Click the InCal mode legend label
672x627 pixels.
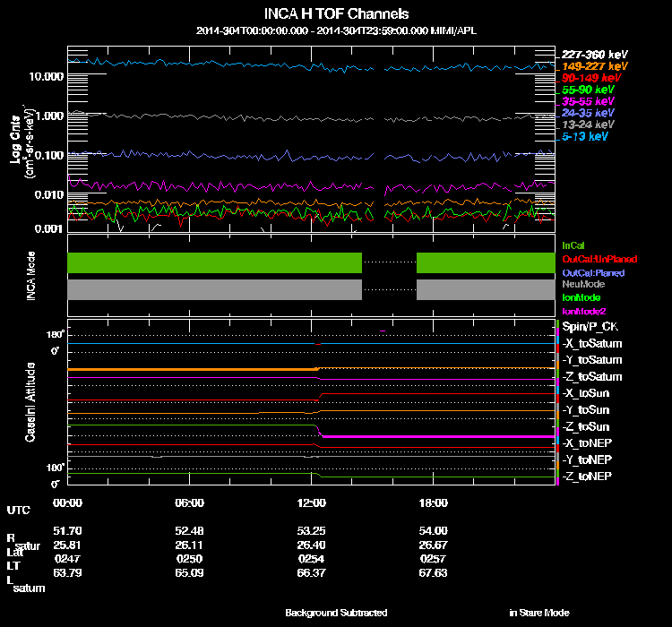pyautogui.click(x=573, y=245)
